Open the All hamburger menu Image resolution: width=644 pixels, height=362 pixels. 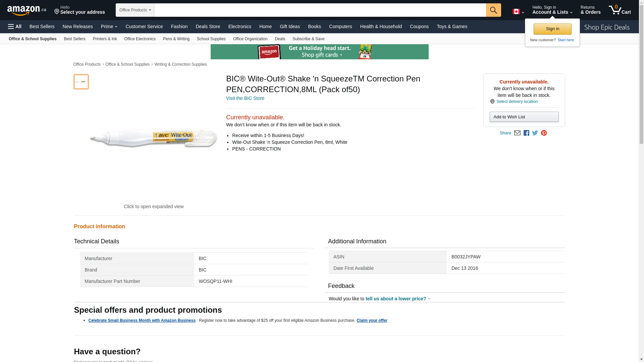tap(15, 26)
